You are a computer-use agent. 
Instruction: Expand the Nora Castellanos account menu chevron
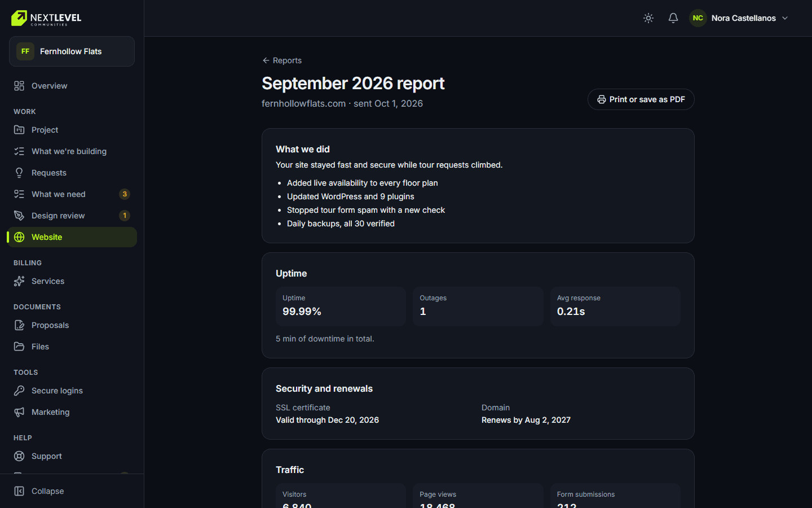785,18
